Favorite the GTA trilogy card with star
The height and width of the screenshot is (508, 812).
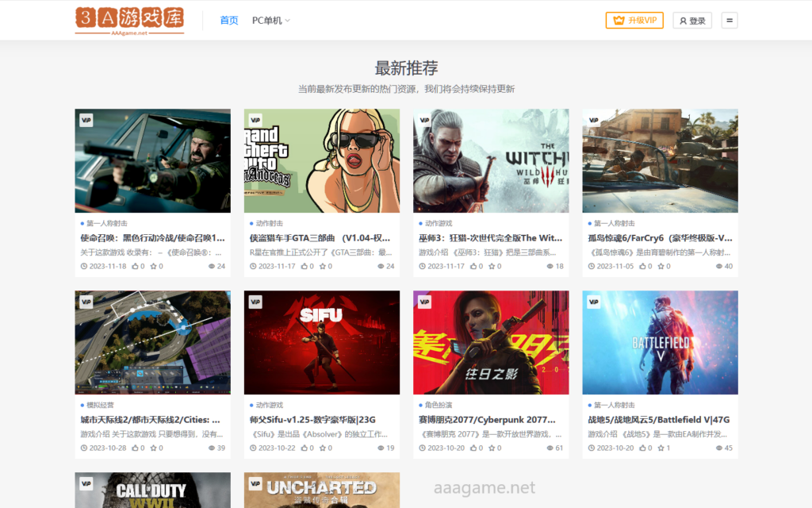323,266
